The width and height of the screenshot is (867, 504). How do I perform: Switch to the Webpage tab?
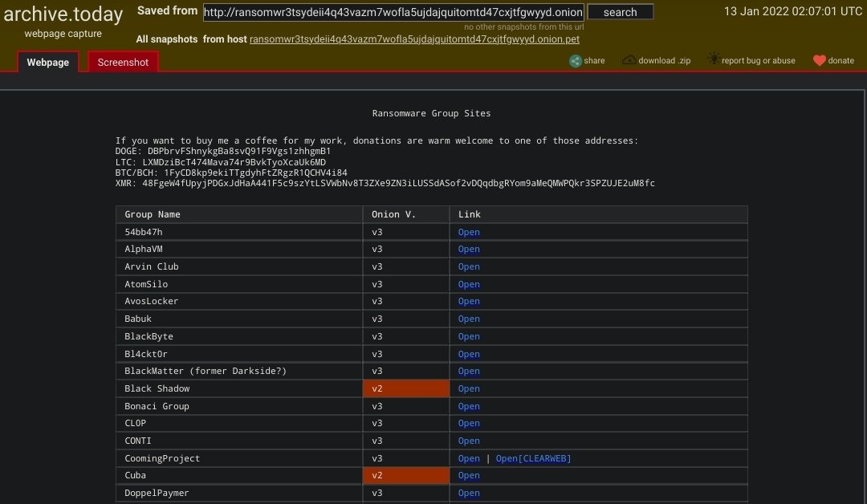pos(48,63)
